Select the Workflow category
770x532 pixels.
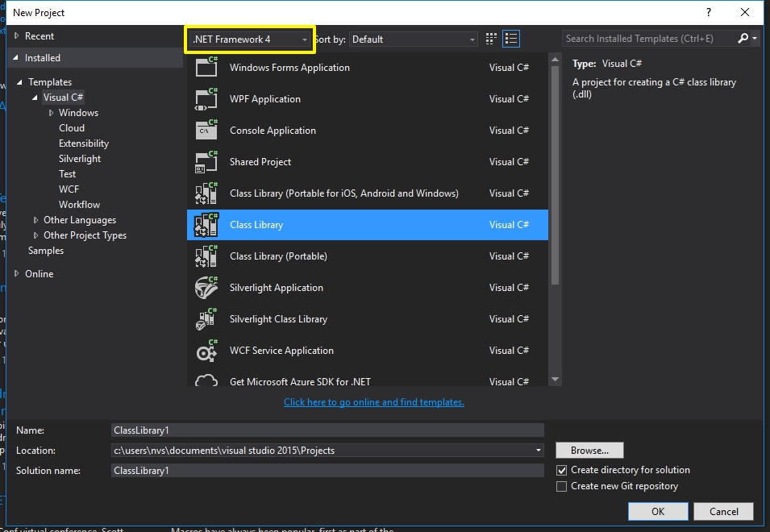pyautogui.click(x=80, y=204)
